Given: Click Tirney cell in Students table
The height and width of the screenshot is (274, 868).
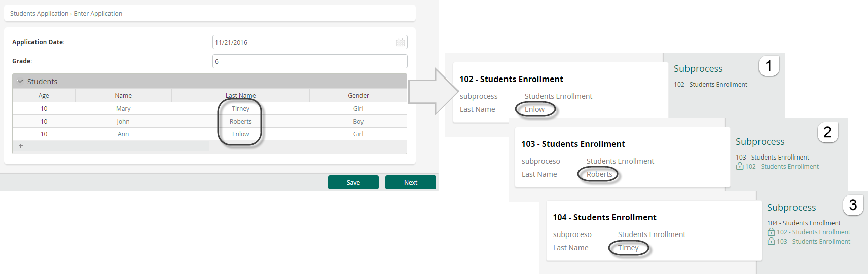Looking at the screenshot, I should (240, 108).
